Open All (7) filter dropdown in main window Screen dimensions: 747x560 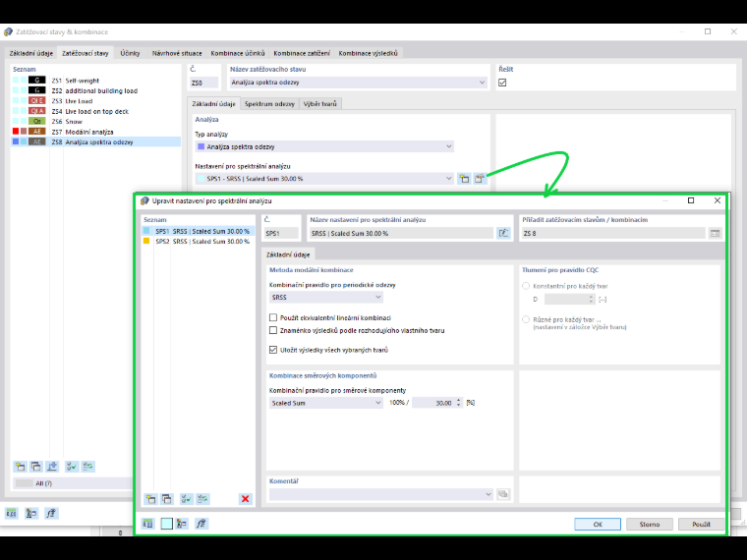pyautogui.click(x=73, y=483)
